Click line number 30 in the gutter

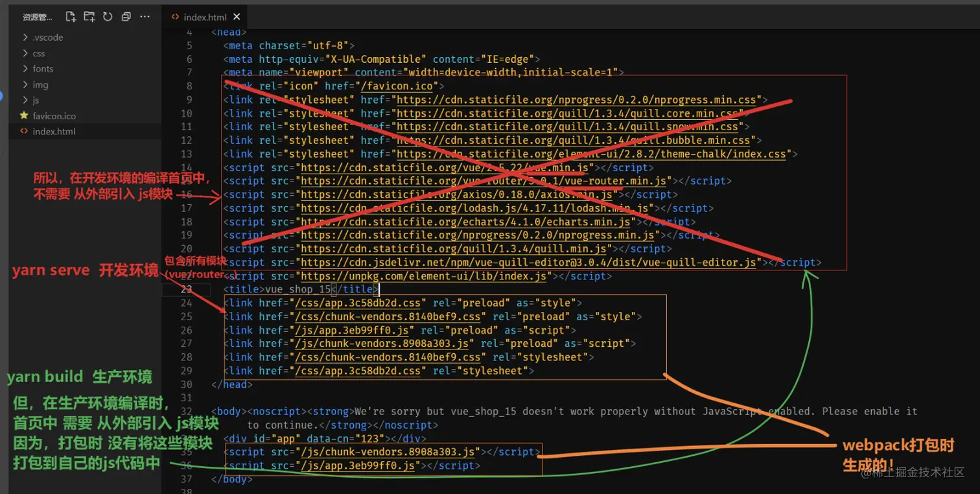(x=187, y=384)
